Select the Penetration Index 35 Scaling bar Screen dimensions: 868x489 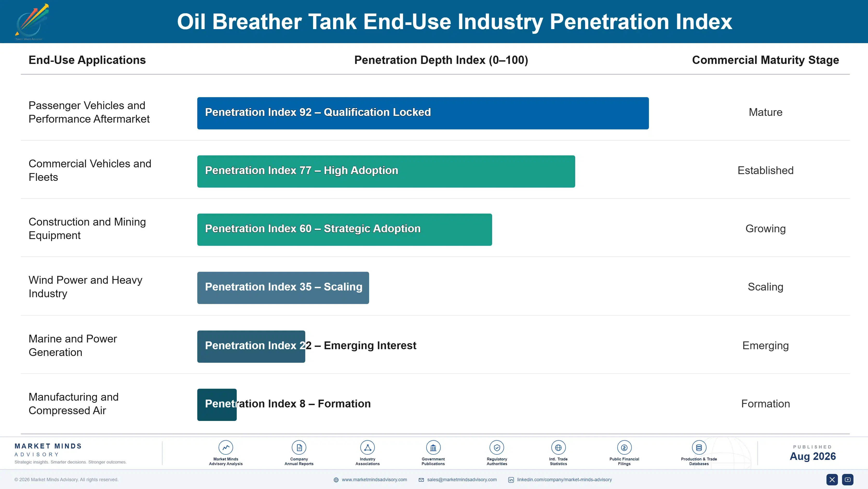pyautogui.click(x=283, y=288)
